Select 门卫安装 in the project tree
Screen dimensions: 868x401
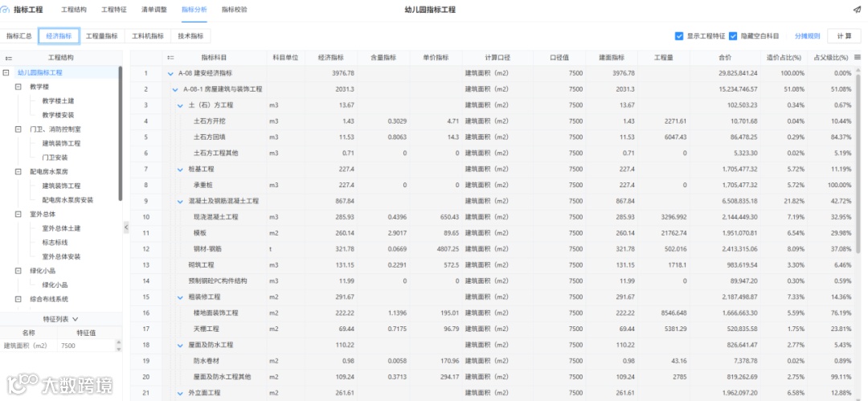pos(55,158)
